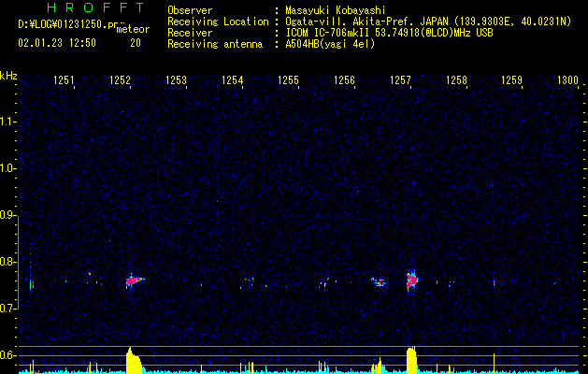Click the 1300 time axis marker
The width and height of the screenshot is (588, 374).
[567, 79]
